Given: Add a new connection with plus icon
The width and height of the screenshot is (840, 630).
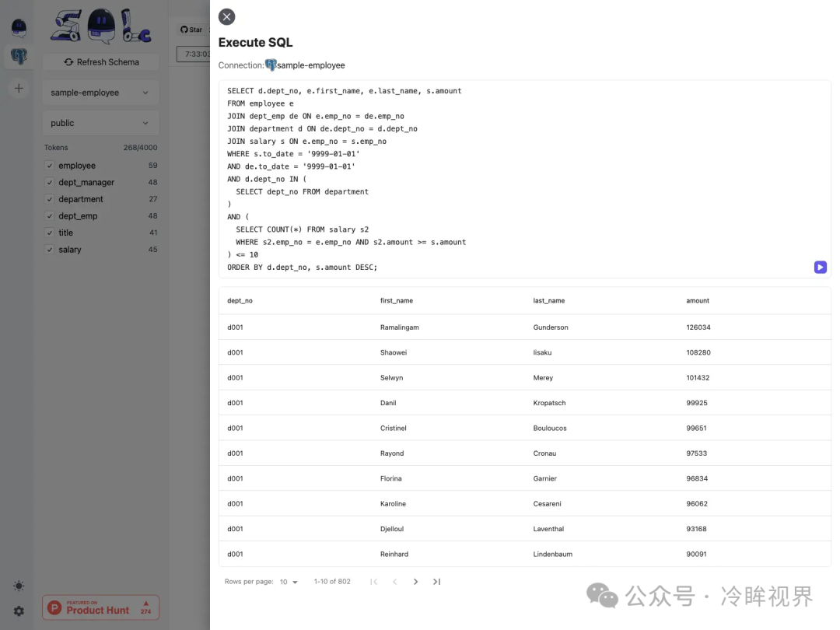Looking at the screenshot, I should click(x=19, y=89).
